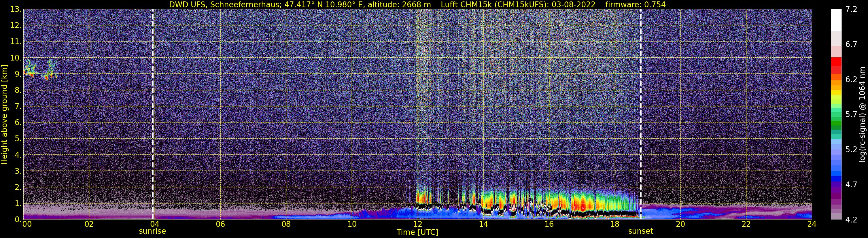The image size is (868, 238).
Task: Click the '16' time tick label
Action: tap(549, 224)
